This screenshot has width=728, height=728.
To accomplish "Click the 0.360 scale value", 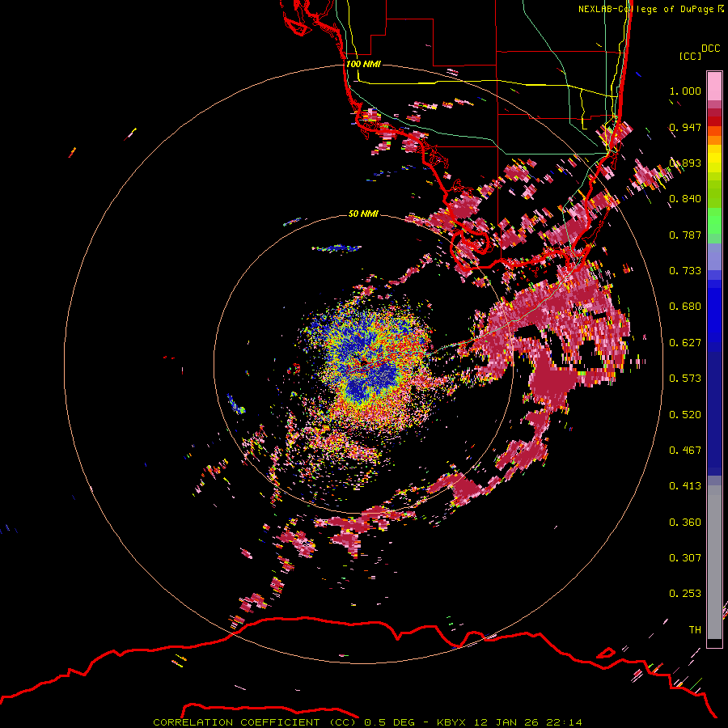I will [685, 523].
